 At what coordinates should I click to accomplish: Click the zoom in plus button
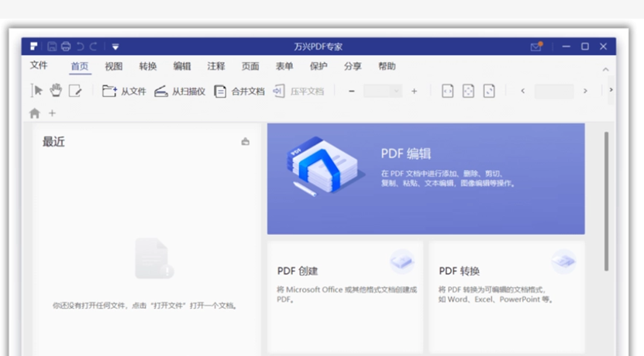[414, 92]
